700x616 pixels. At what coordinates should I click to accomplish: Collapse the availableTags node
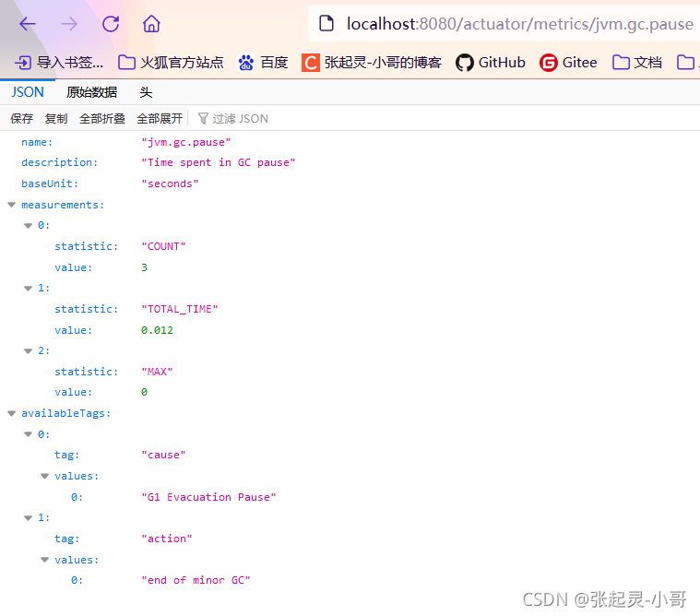(12, 413)
